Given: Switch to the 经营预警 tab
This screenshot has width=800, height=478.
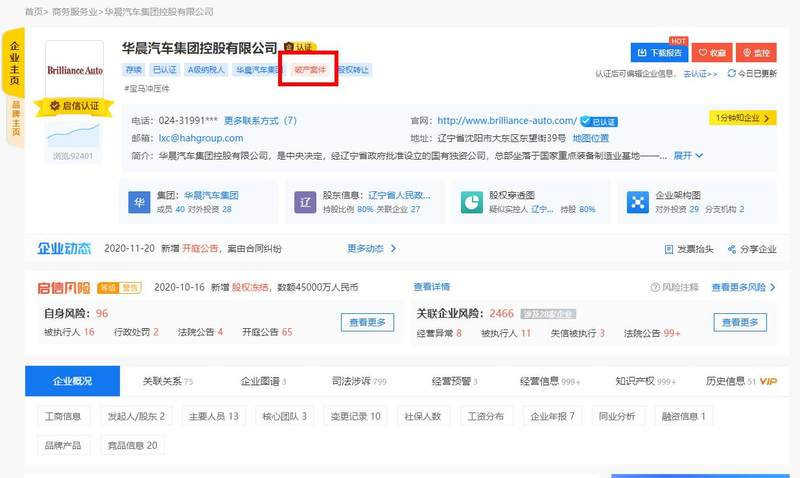Looking at the screenshot, I should tap(455, 381).
